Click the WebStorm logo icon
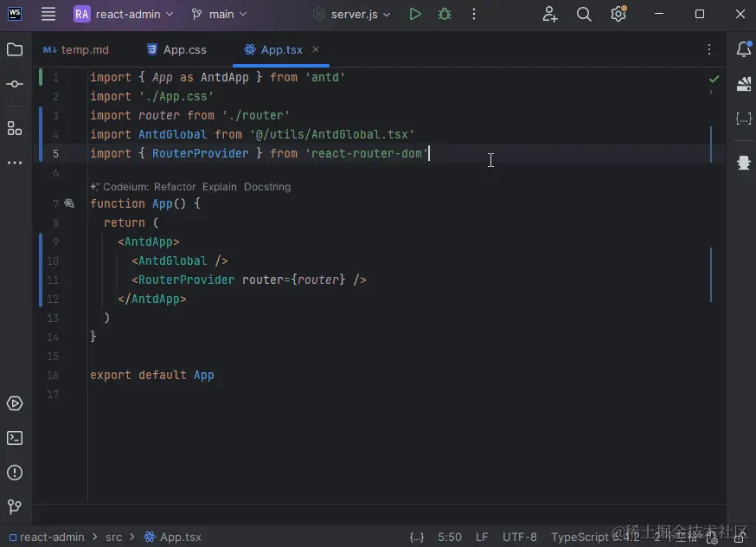Screen dimensions: 756x547 click(15, 14)
